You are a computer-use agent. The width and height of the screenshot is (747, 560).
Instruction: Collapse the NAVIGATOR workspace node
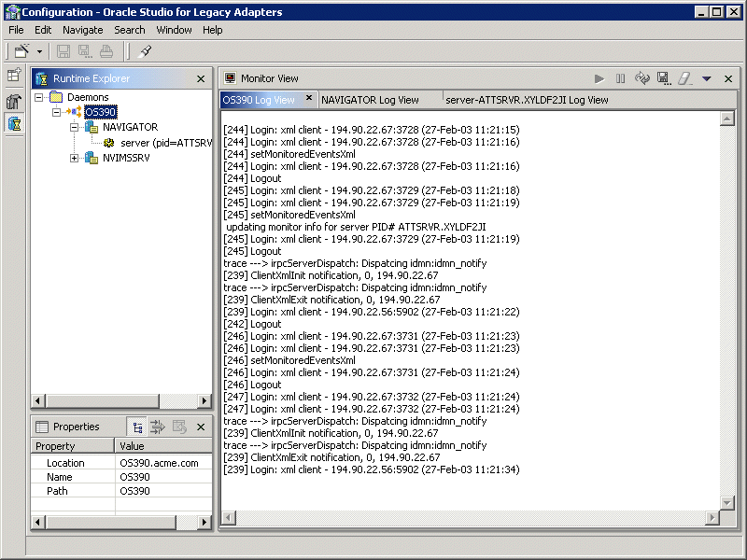click(x=74, y=127)
